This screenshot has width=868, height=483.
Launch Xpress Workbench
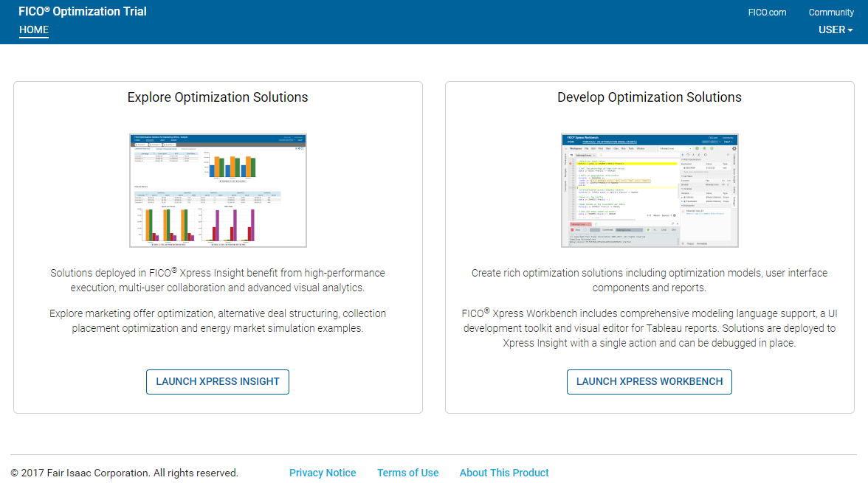[650, 382]
